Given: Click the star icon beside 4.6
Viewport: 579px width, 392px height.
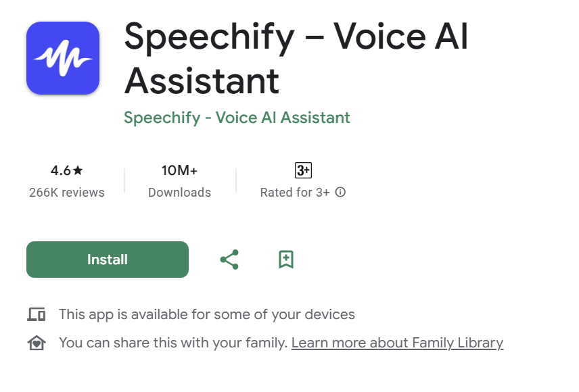Looking at the screenshot, I should 78,170.
